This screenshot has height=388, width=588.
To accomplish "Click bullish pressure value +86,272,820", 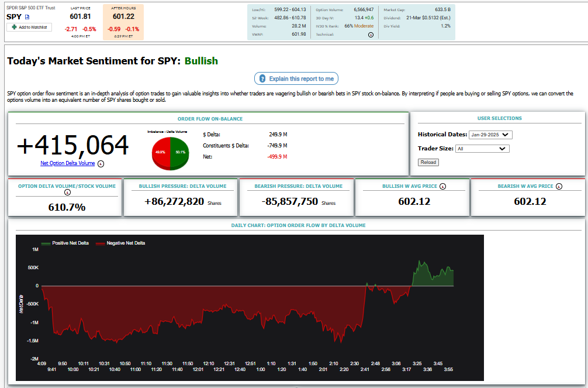I will (x=174, y=202).
